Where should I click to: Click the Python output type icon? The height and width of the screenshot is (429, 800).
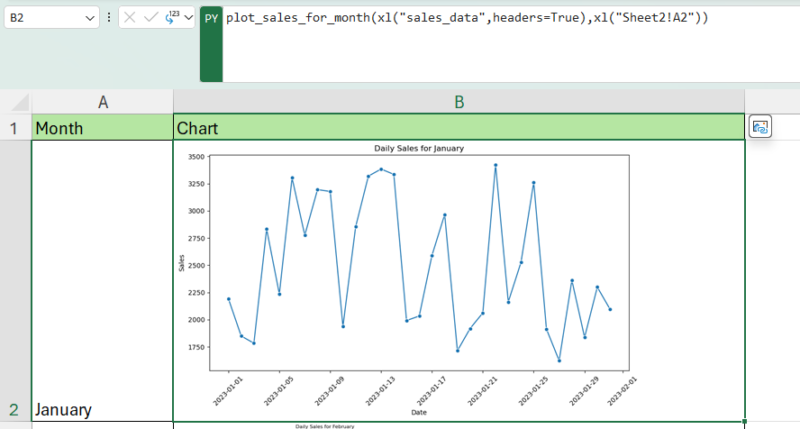[171, 18]
